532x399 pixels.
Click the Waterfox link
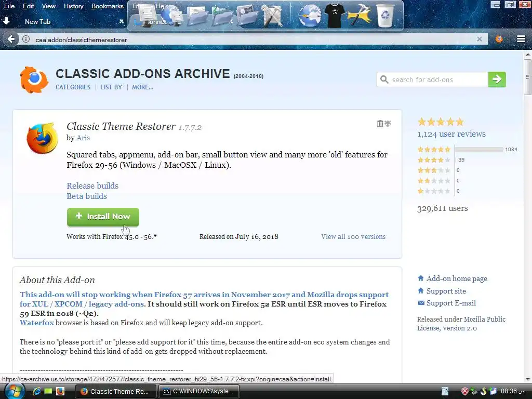pyautogui.click(x=37, y=323)
